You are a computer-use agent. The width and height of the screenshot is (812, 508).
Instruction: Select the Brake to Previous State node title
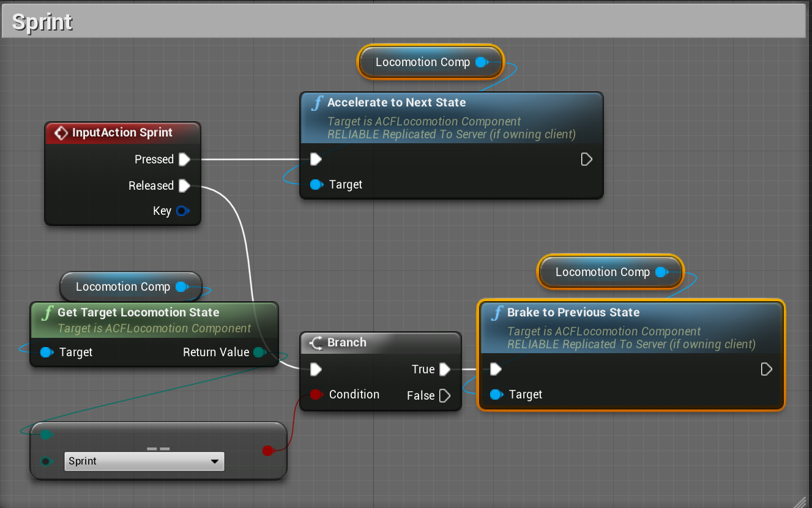point(573,313)
